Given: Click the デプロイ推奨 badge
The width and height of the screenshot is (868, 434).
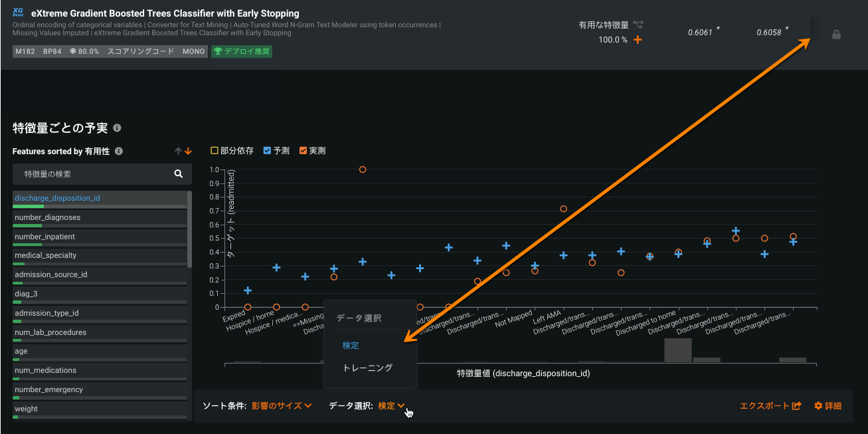Looking at the screenshot, I should click(x=242, y=51).
